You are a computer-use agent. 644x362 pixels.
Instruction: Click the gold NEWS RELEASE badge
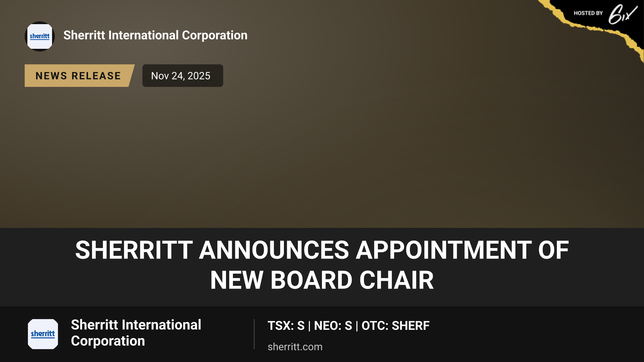(79, 76)
